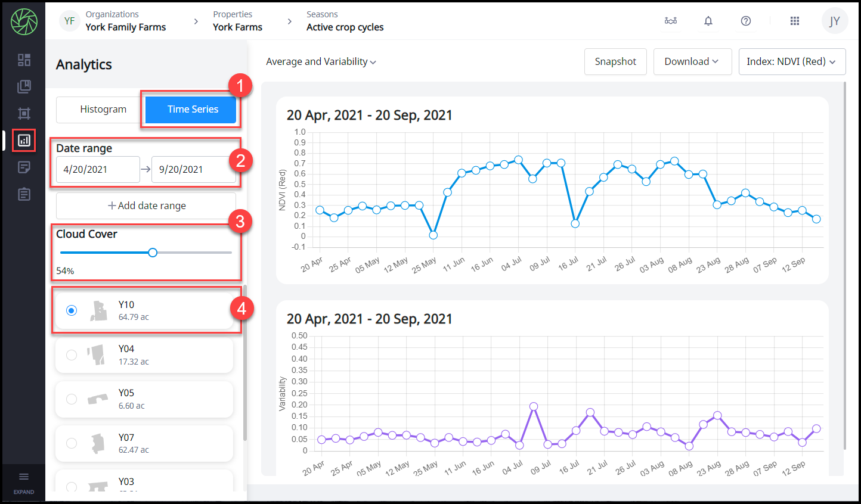Select the Analytics chart sidebar icon
This screenshot has width=861, height=504.
24,141
